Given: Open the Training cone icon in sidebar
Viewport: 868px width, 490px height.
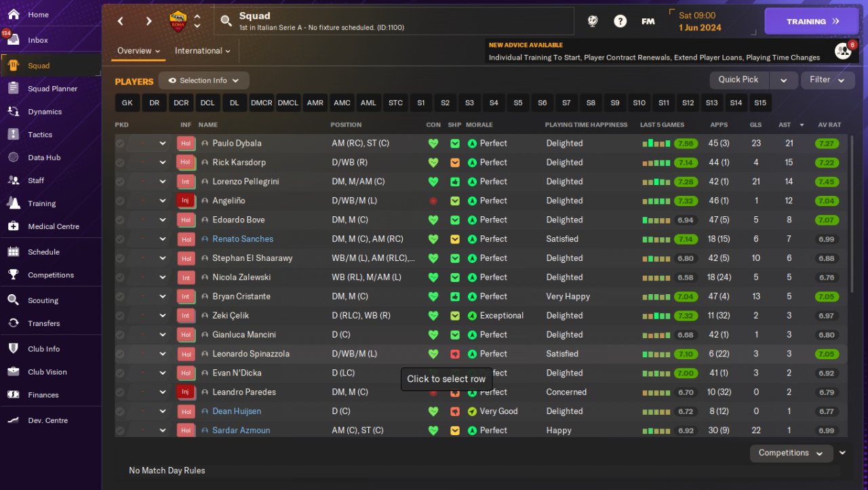Looking at the screenshot, I should click(13, 203).
